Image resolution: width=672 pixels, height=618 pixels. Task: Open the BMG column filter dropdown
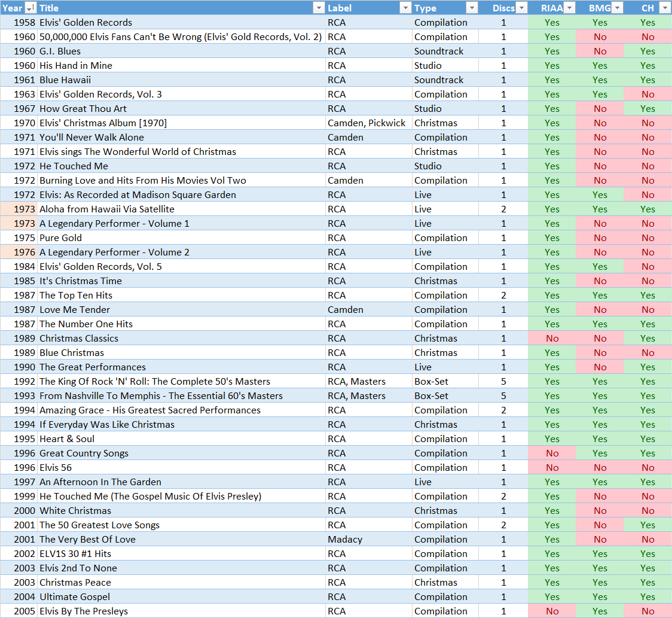click(618, 8)
